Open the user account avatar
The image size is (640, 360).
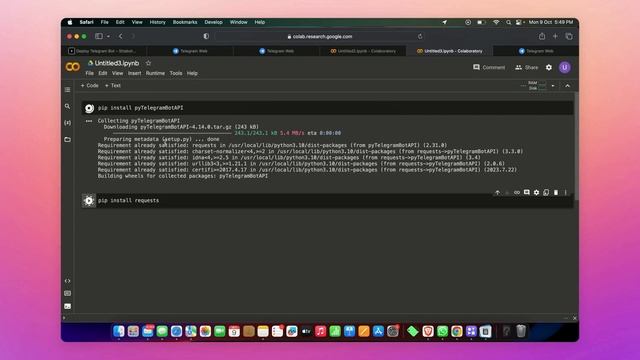point(565,67)
